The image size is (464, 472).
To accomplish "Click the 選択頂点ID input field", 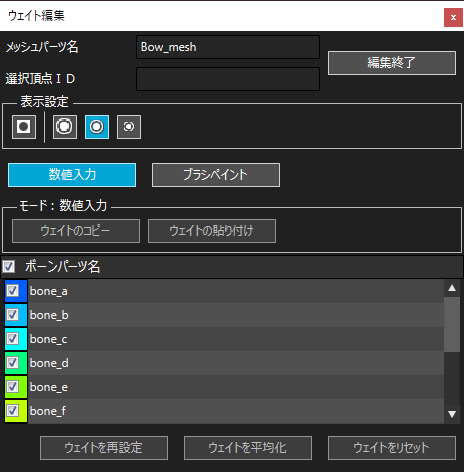I will (228, 79).
